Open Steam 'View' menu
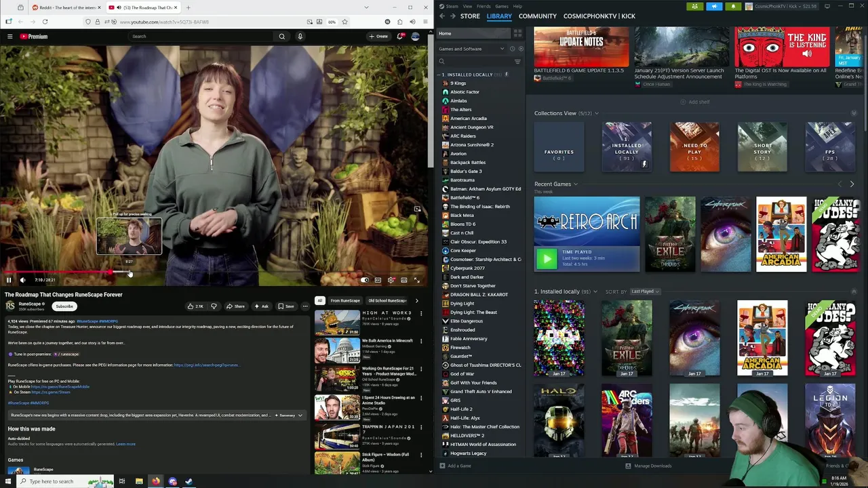 pyautogui.click(x=467, y=6)
